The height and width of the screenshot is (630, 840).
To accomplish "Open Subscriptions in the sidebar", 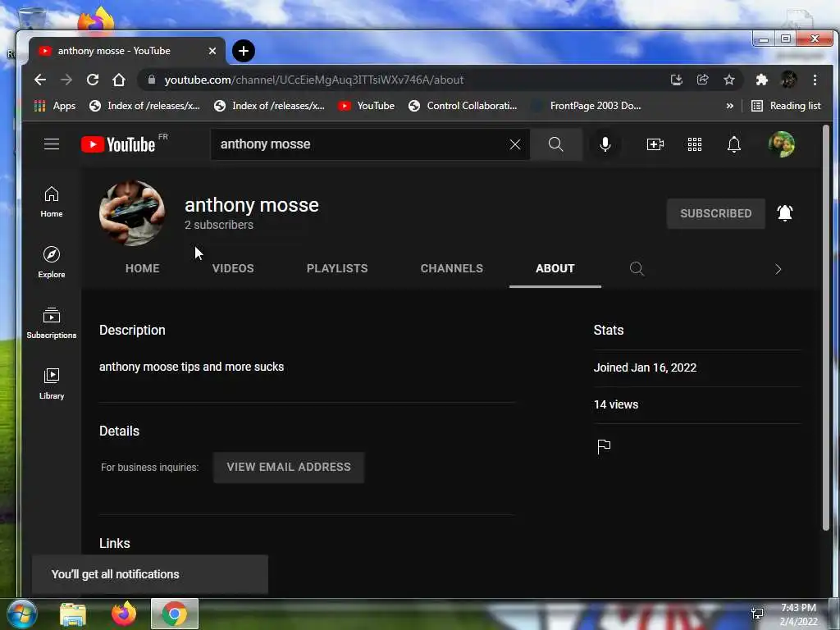I will [52, 323].
